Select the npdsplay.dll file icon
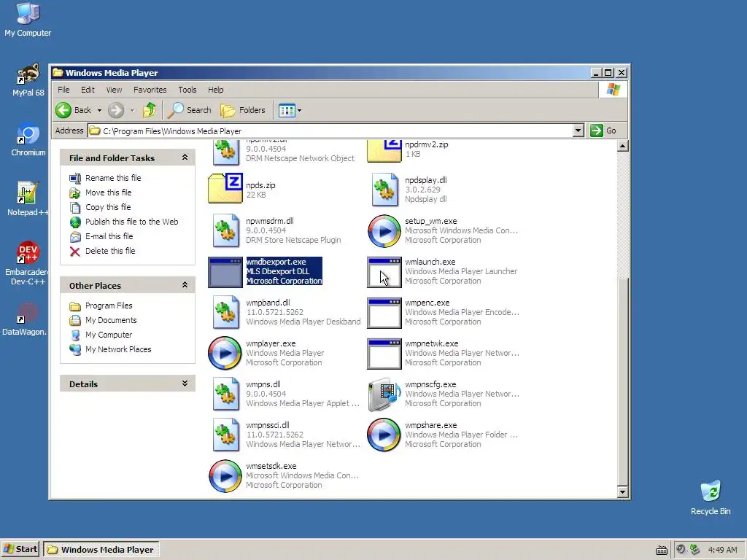Image resolution: width=747 pixels, height=560 pixels. 384,190
